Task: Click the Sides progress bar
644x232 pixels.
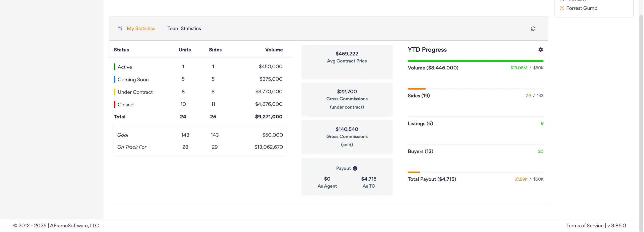Action: point(475,89)
